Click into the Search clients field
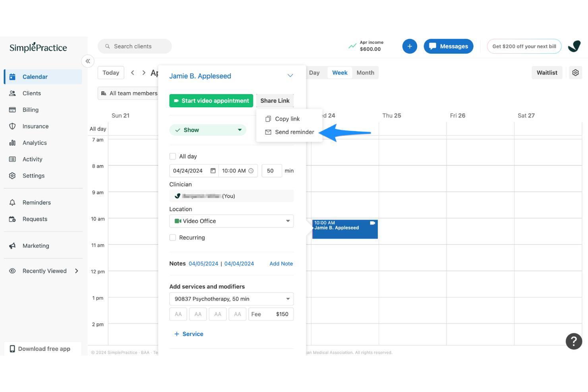This screenshot has height=392, width=588. (135, 46)
